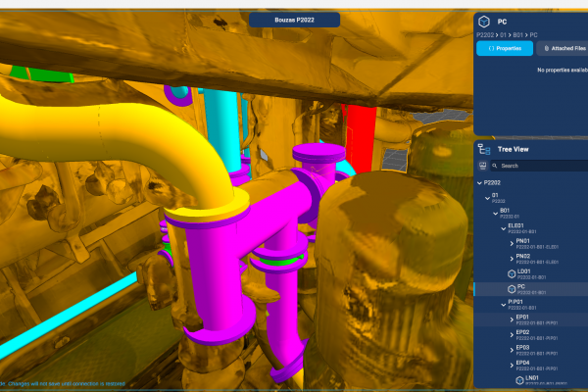588x392 pixels.
Task: Click the Tree View hierarchy icon
Action: [483, 149]
